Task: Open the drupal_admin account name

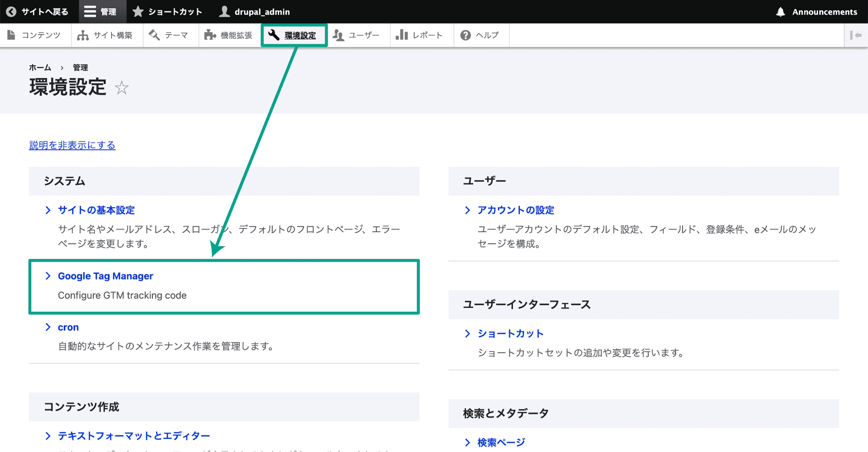Action: [262, 12]
